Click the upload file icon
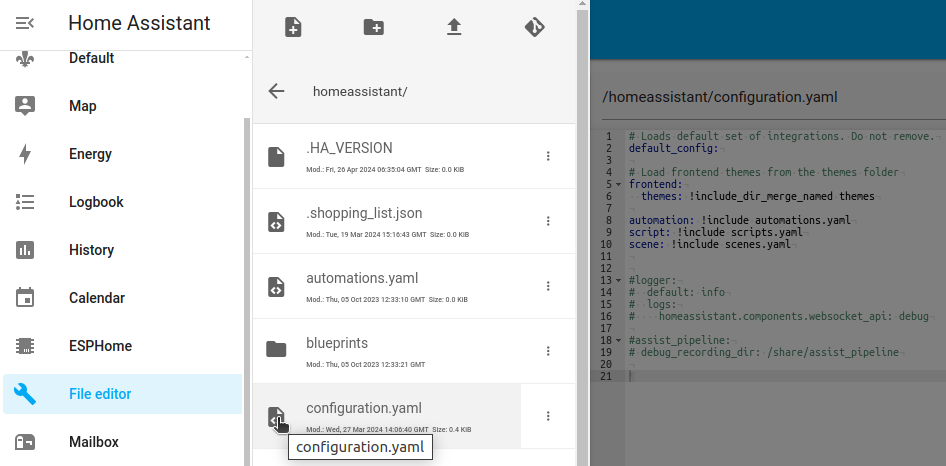Viewport: 946px width, 466px height. click(x=454, y=27)
